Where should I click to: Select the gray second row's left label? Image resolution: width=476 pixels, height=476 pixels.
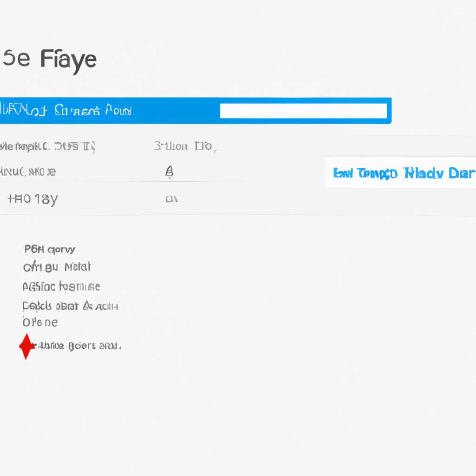28,172
